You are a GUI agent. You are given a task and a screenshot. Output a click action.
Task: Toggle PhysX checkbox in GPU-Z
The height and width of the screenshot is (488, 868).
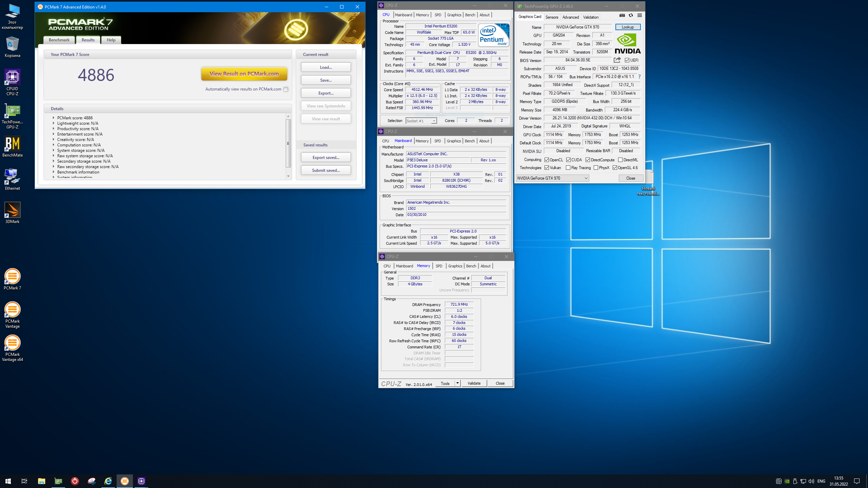pyautogui.click(x=596, y=168)
